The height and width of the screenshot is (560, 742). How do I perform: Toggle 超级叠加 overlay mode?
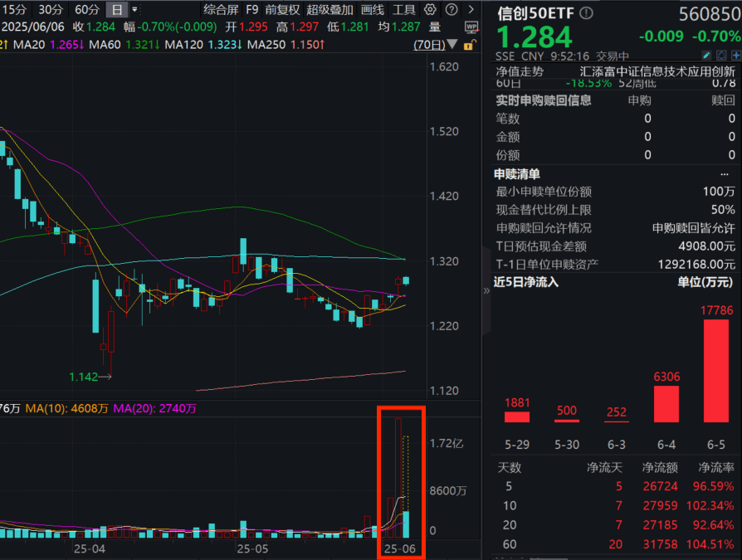point(329,9)
